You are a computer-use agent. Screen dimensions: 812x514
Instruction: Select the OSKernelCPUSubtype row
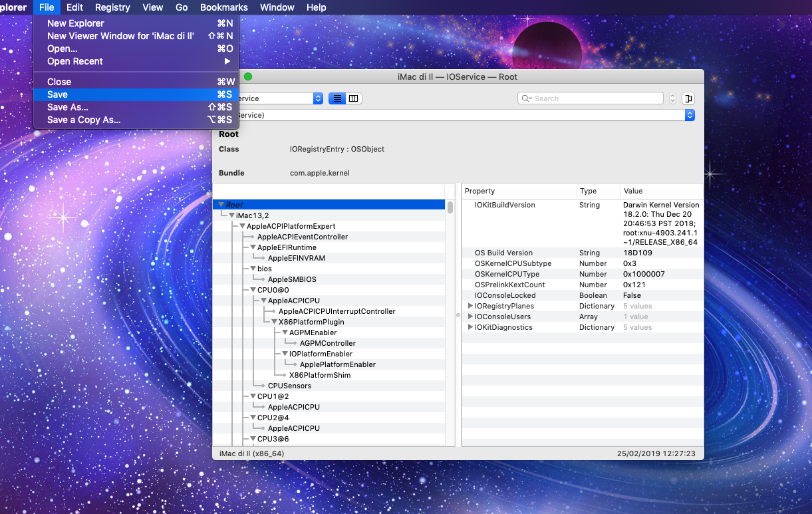coord(583,263)
